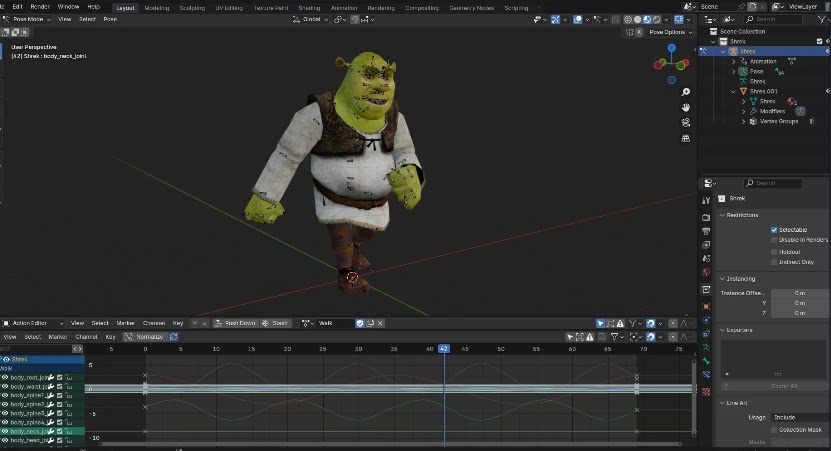Open the Bone properties tab
The width and height of the screenshot is (831, 451).
706,361
